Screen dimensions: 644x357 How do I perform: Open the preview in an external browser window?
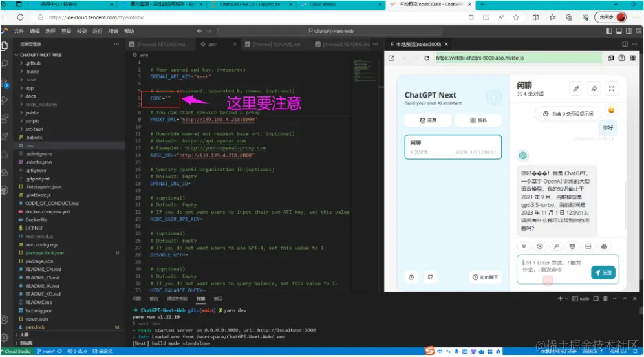[391, 58]
